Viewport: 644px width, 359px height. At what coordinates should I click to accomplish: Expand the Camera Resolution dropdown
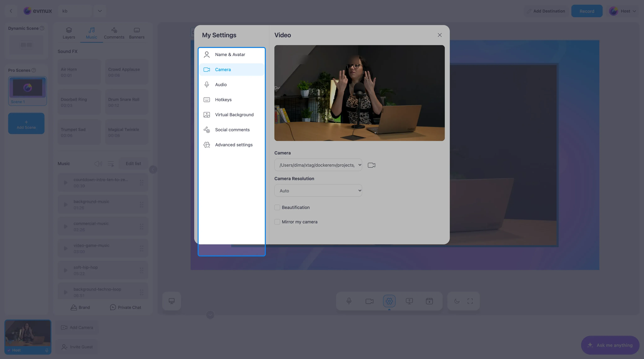point(318,190)
